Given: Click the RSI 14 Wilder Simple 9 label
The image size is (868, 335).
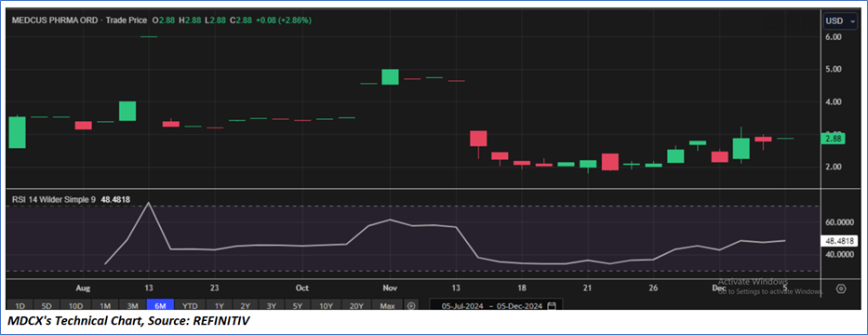Looking at the screenshot, I should point(53,199).
